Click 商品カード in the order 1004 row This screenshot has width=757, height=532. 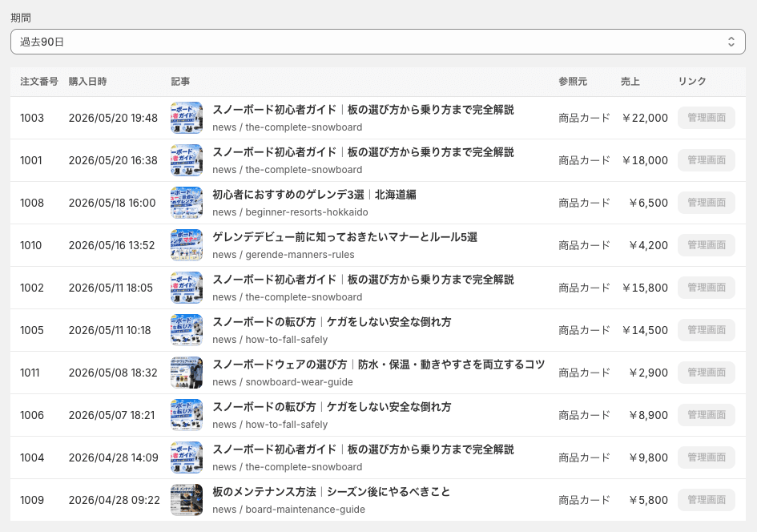pos(585,457)
